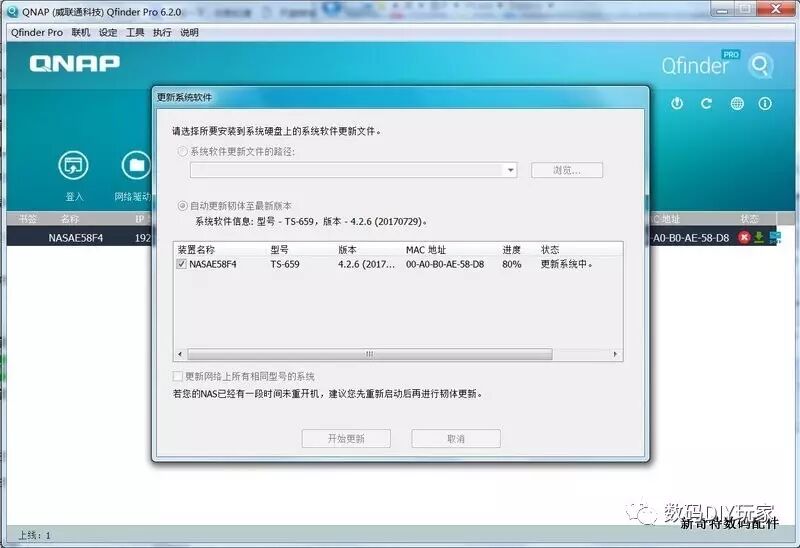The width and height of the screenshot is (800, 548).
Task: Select firmware file path radio button
Action: tap(182, 152)
